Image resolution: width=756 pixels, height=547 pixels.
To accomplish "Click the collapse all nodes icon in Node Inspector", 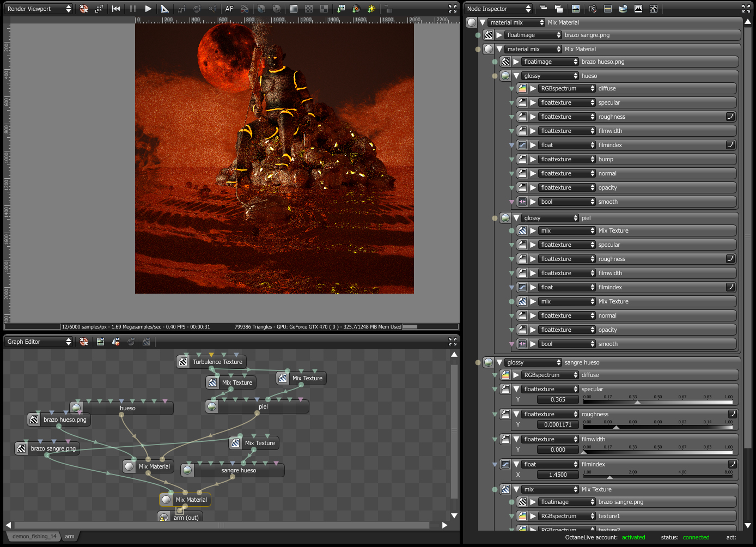I will coord(543,9).
